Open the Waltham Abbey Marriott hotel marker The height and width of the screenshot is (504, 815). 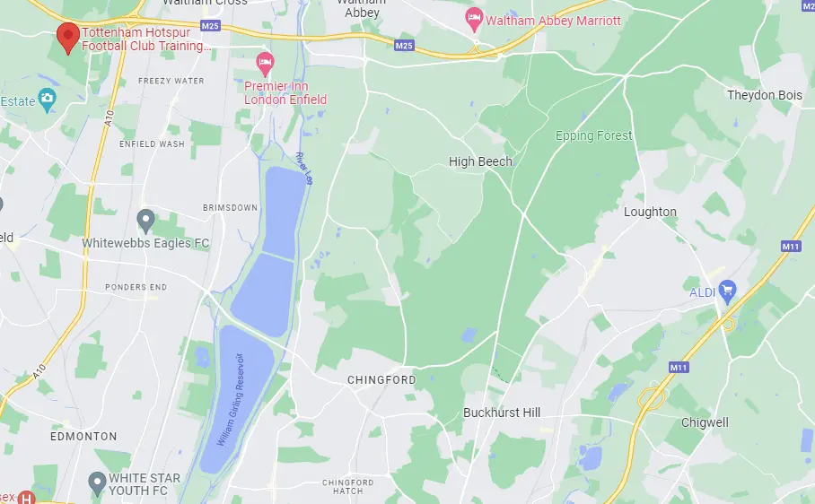tap(474, 20)
